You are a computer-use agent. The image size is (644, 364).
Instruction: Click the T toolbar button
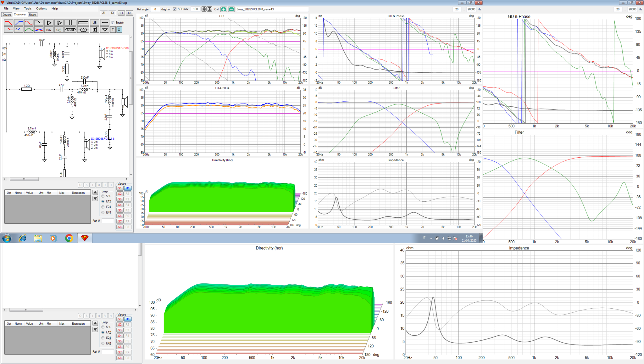pos(113,30)
